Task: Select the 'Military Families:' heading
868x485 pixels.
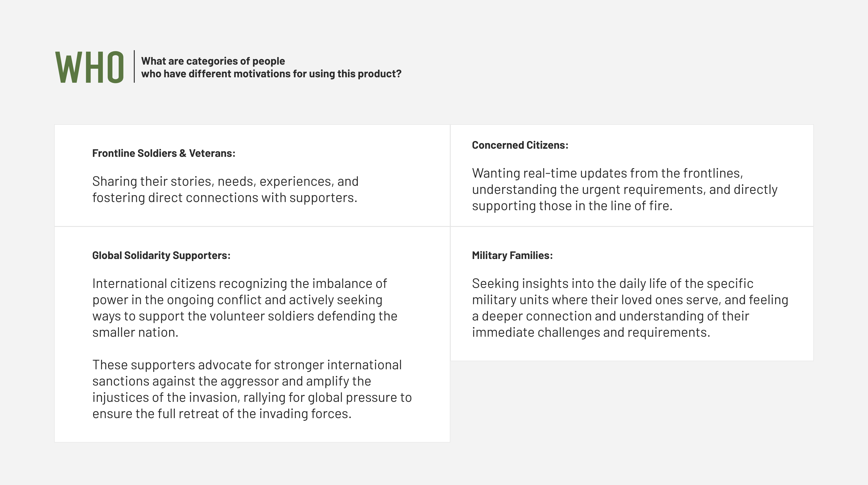Action: pyautogui.click(x=512, y=255)
